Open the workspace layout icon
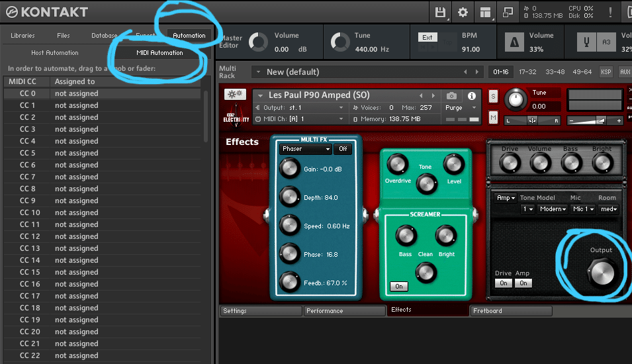The image size is (632, 364). click(x=486, y=13)
